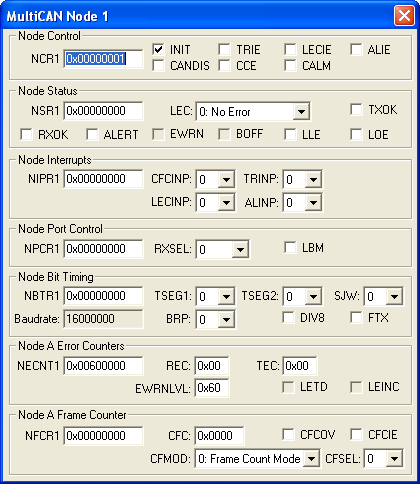
Task: Toggle the BOFF checkbox
Action: tap(224, 135)
